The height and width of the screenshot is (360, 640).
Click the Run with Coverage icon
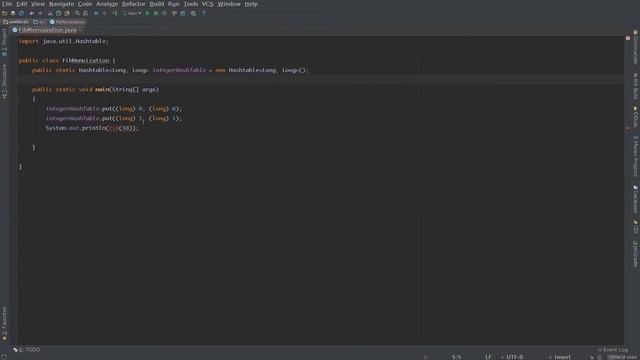click(x=164, y=13)
